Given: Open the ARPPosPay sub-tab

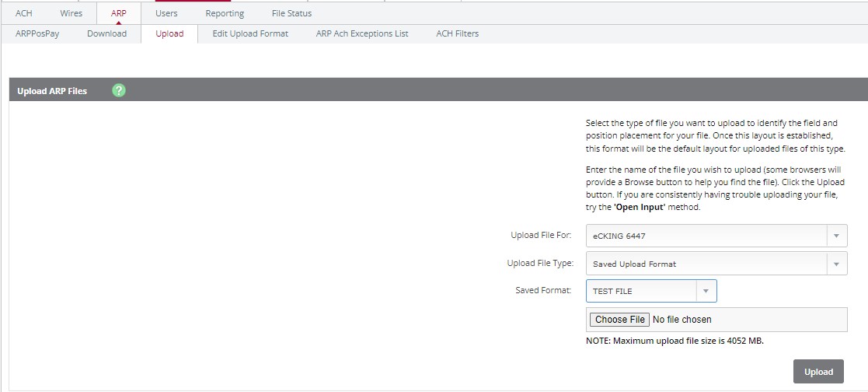Looking at the screenshot, I should click(37, 33).
